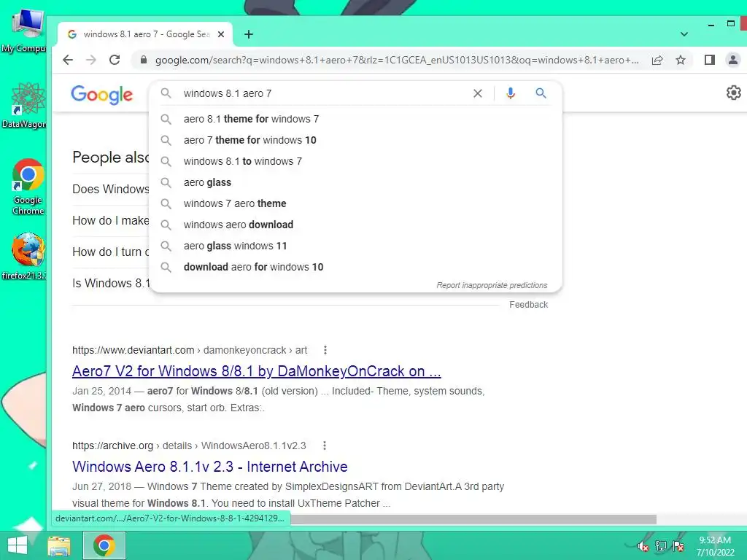The width and height of the screenshot is (747, 560).
Task: Select the firefox desktop icon
Action: [x=25, y=256]
